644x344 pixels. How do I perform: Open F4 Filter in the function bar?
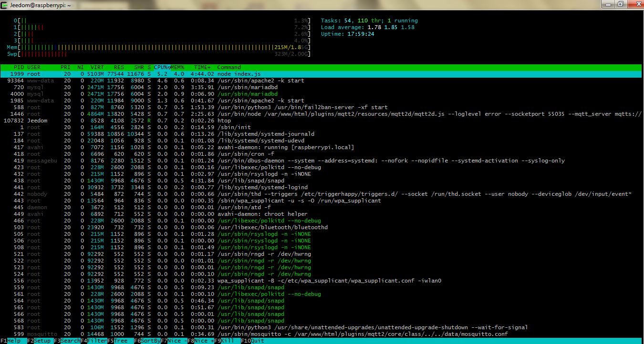click(93, 341)
